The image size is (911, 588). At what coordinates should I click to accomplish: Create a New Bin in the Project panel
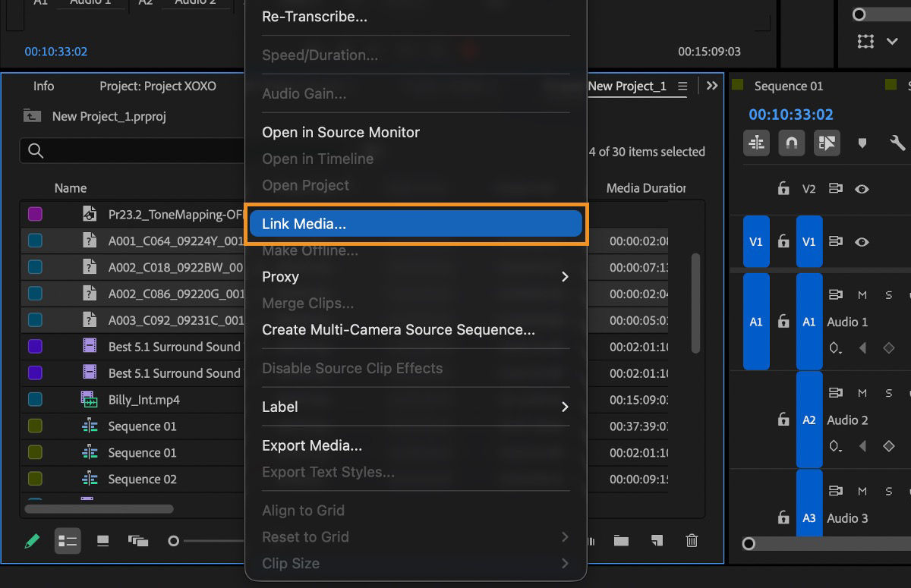pos(621,541)
